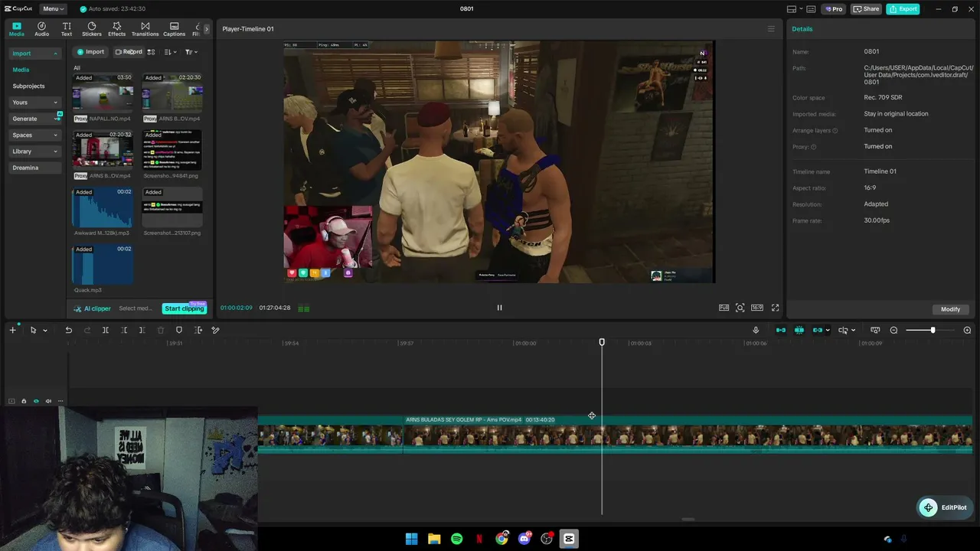Delete the selected clip

coord(161,330)
